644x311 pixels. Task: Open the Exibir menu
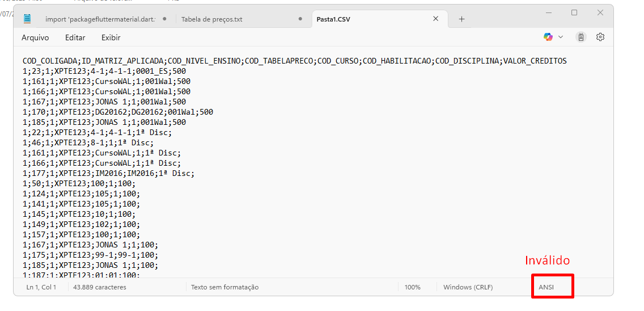(111, 37)
